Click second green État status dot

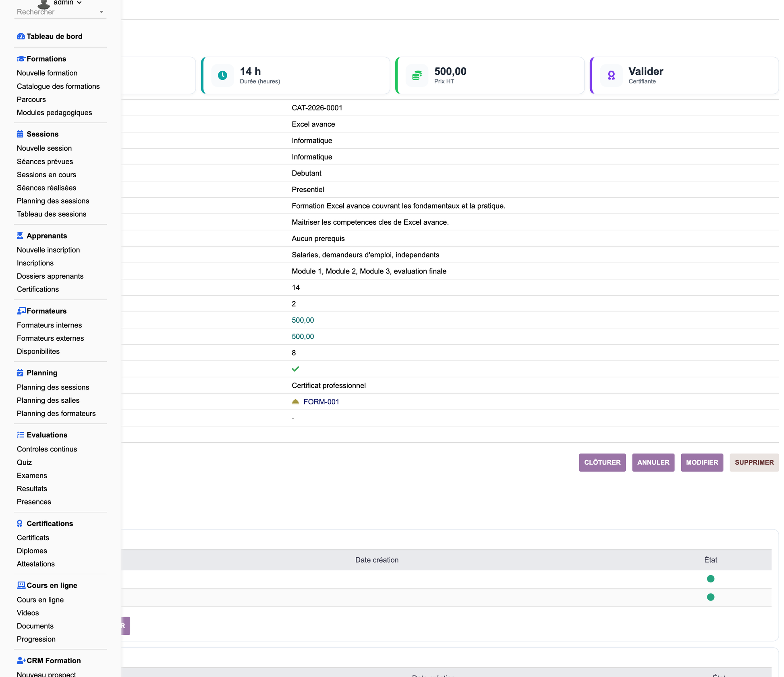point(711,597)
